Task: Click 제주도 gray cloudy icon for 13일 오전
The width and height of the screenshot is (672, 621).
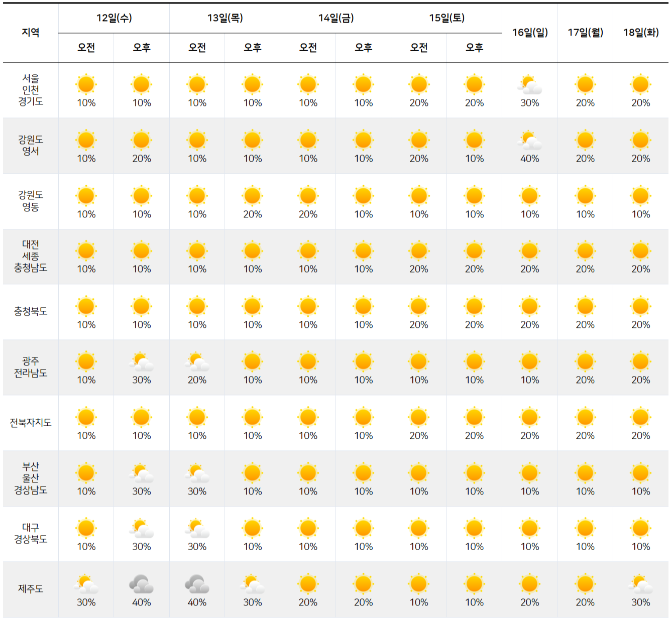Action: tap(197, 584)
